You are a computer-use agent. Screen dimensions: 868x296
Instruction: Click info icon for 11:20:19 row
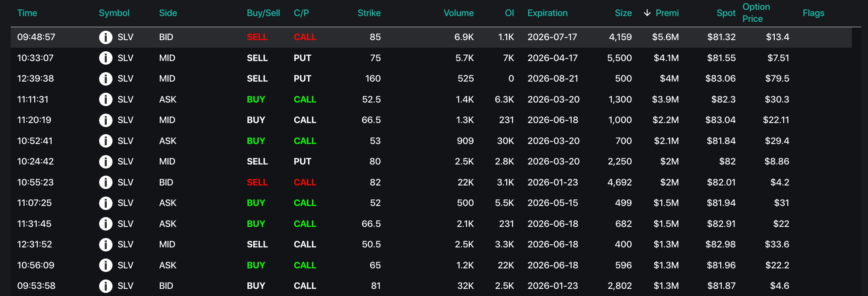tap(105, 120)
